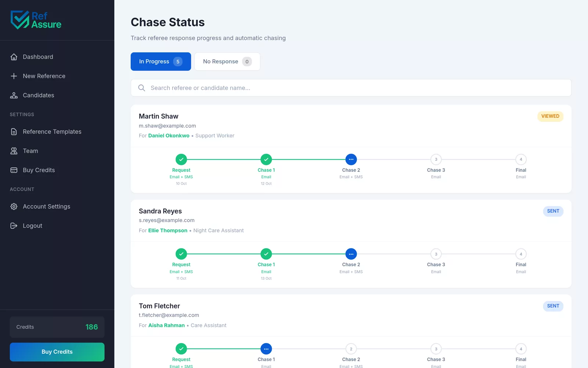Click the Buy Credits card icon in the sidebar menu

[x=14, y=170]
